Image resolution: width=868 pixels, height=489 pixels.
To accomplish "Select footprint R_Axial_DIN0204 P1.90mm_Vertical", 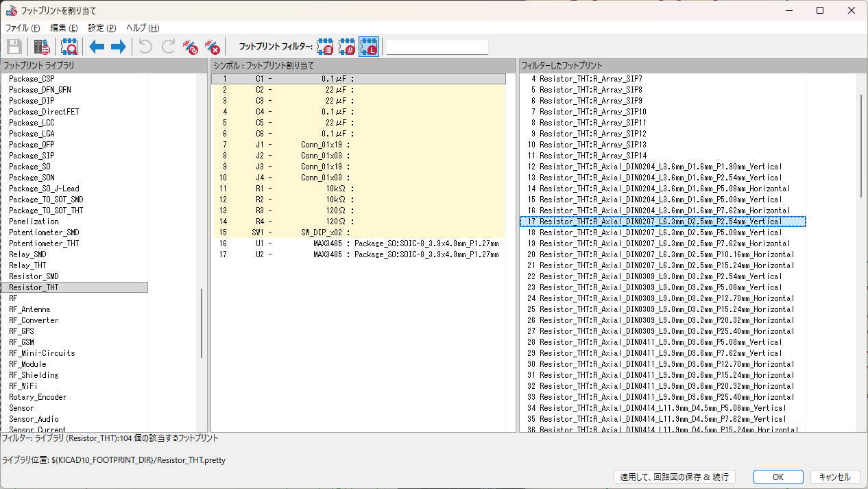I will coord(662,167).
